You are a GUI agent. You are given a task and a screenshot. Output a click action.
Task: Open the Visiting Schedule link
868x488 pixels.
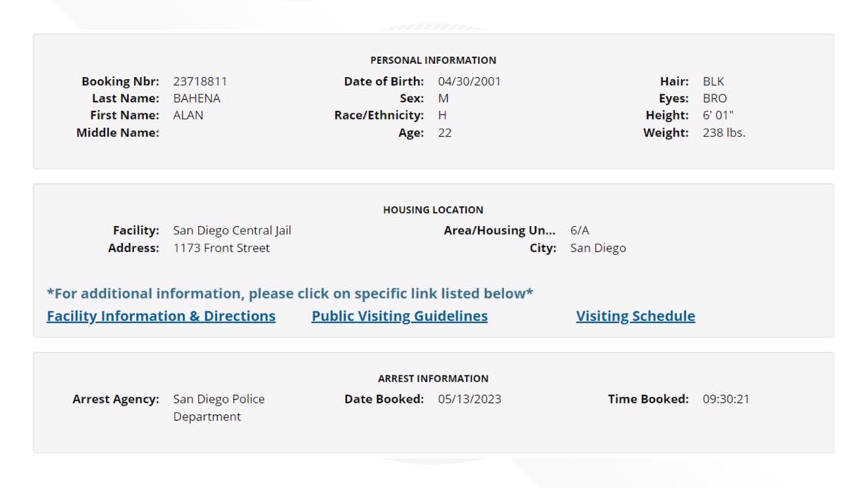635,316
